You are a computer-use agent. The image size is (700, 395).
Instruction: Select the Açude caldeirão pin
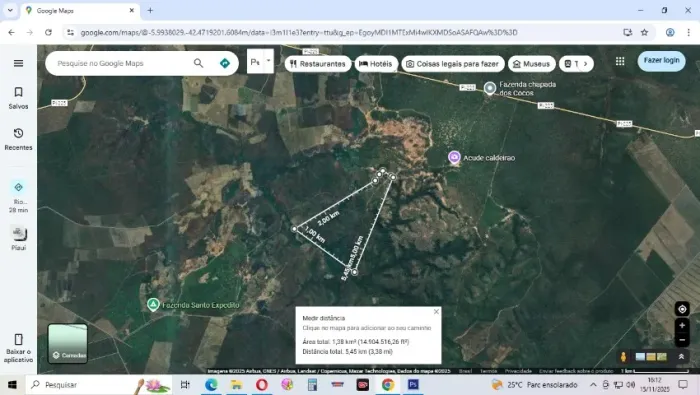[454, 158]
